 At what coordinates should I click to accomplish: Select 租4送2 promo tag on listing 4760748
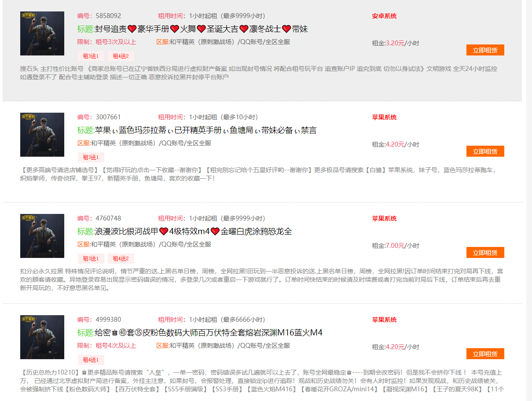tap(121, 259)
